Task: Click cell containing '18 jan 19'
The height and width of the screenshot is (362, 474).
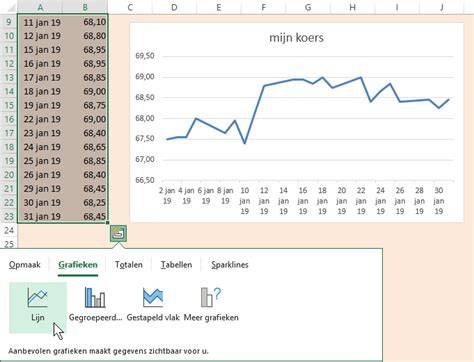Action: 40,92
